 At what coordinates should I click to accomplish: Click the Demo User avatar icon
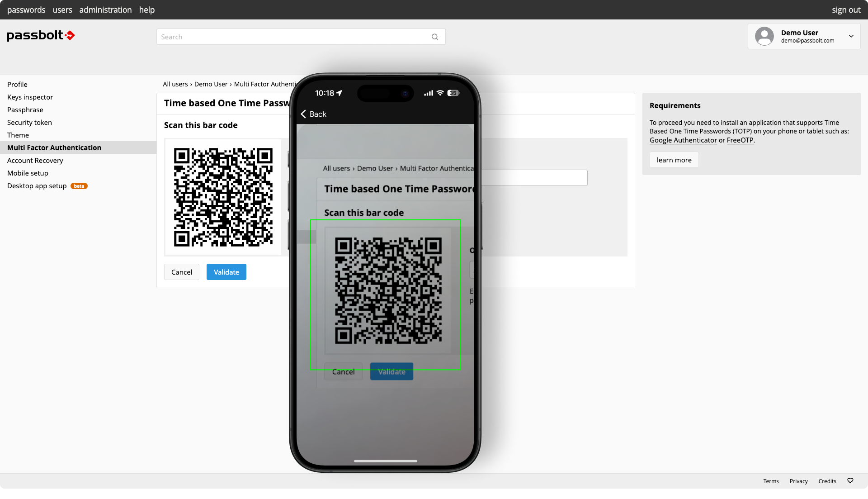point(765,36)
